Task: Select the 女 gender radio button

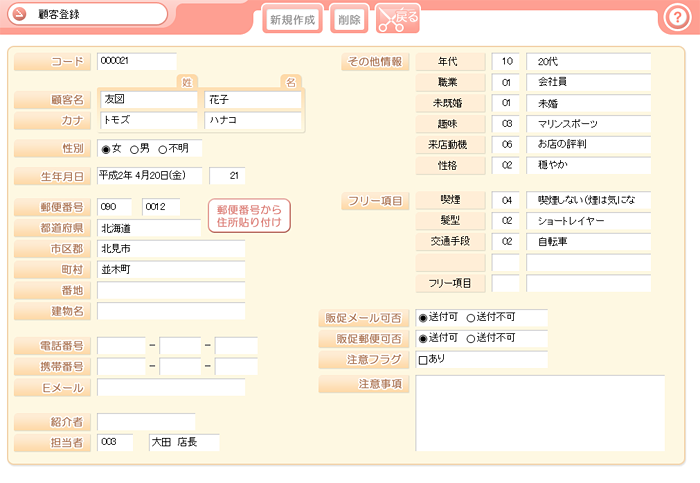Action: (x=105, y=149)
